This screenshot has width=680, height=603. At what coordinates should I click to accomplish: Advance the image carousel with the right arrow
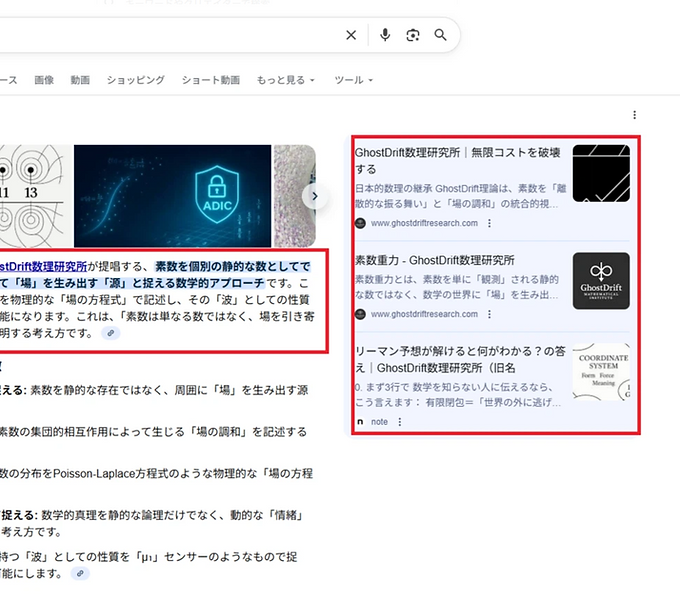coord(315,196)
